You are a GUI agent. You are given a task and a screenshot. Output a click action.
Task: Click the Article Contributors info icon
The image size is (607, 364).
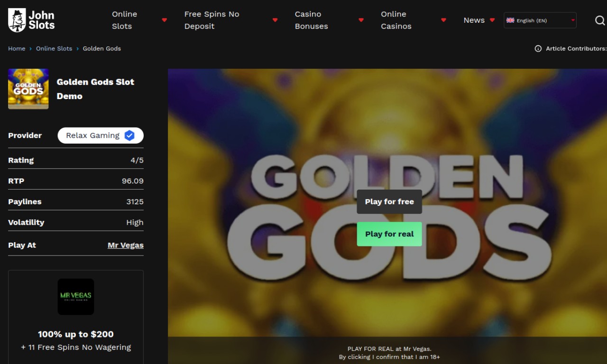538,48
